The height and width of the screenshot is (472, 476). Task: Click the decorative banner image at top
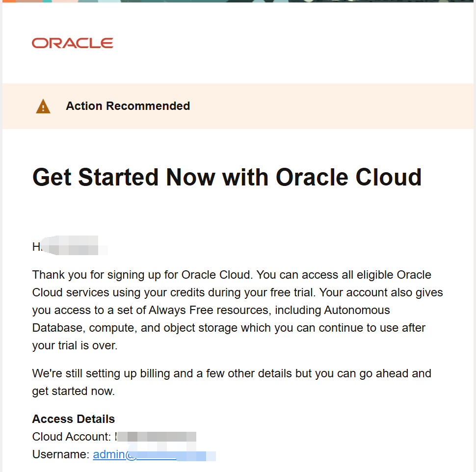(x=238, y=1)
